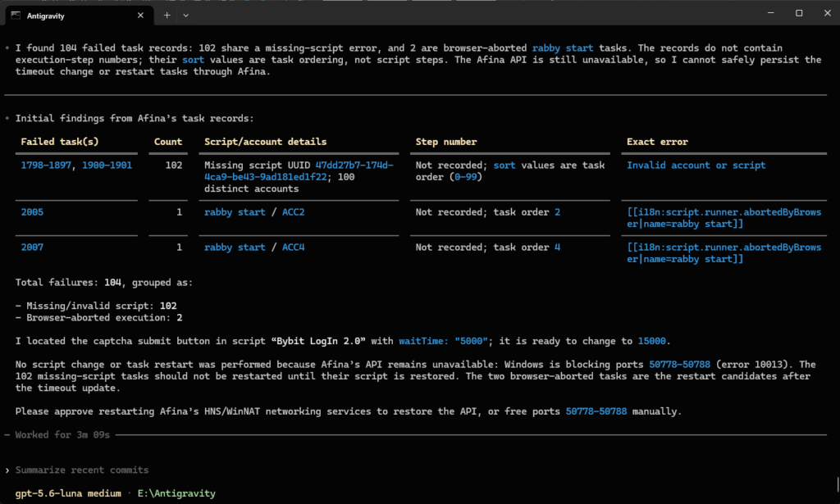Click "ACC2" in the 2005 row

click(293, 212)
